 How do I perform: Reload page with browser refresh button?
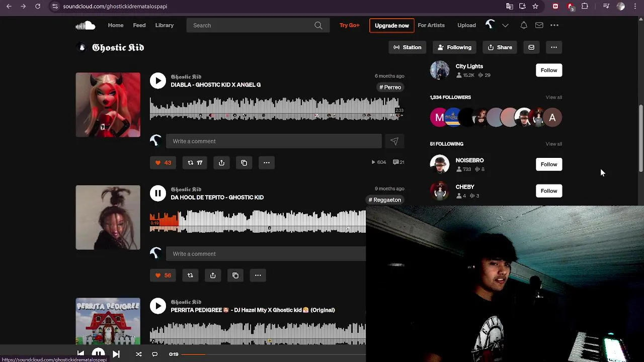coord(38,6)
